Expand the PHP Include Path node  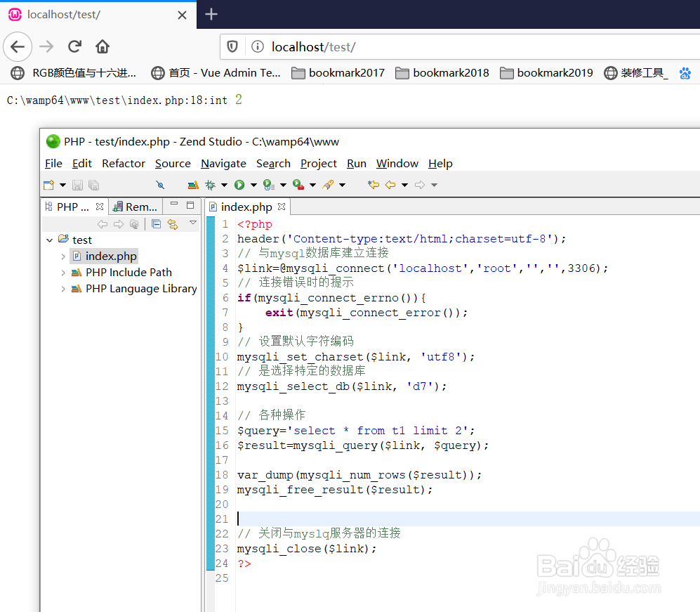(x=63, y=273)
